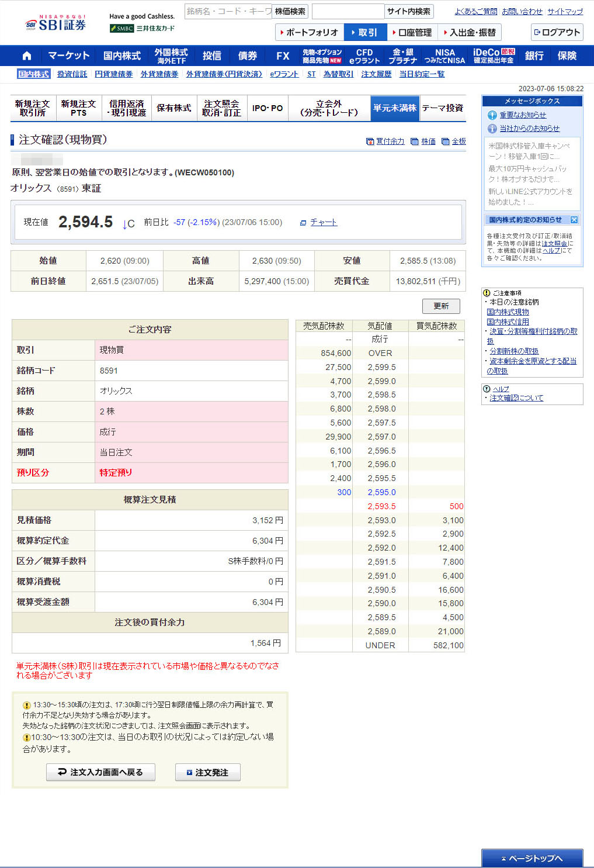
Task: Close the 国内株式約定のお知らせ panel
Action: tap(574, 220)
